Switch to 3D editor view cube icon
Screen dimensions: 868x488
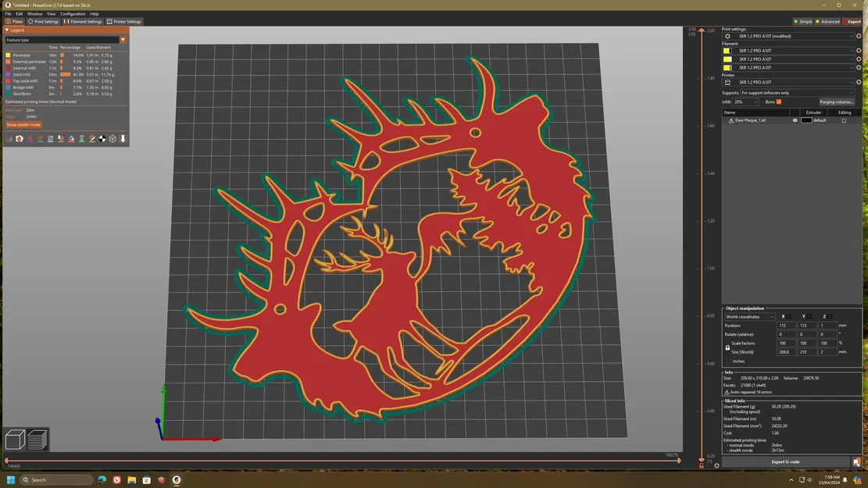15,440
